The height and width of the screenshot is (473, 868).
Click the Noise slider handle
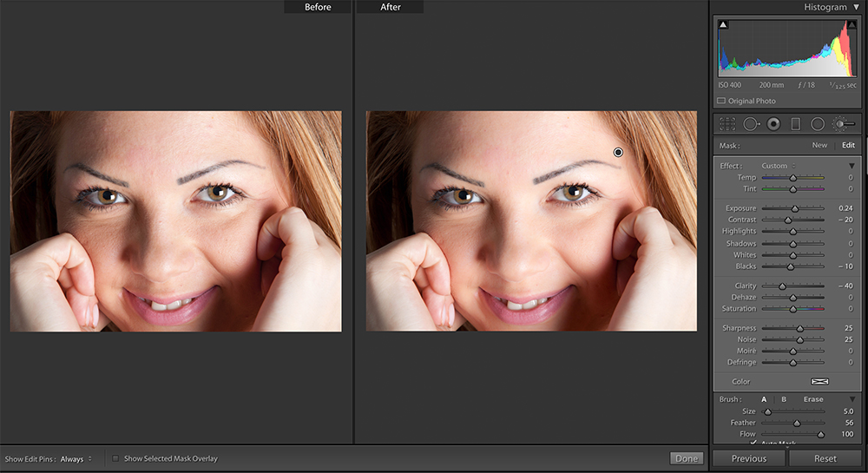point(800,339)
